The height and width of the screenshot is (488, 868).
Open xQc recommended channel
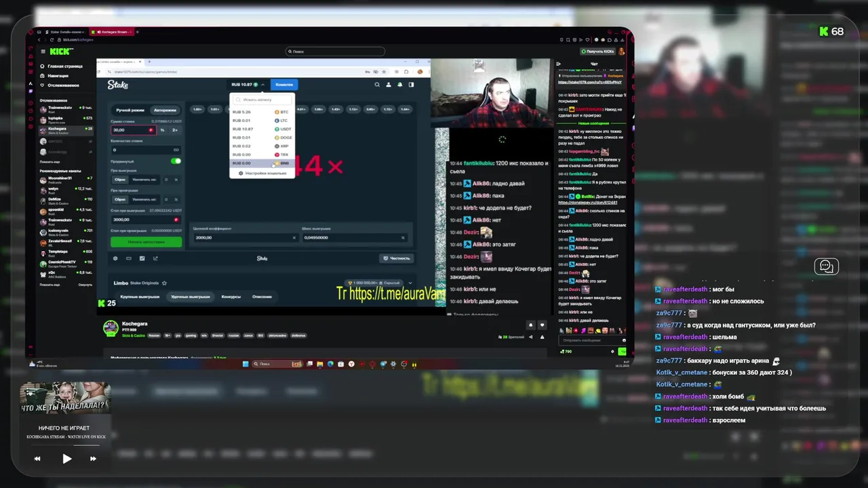[66, 274]
